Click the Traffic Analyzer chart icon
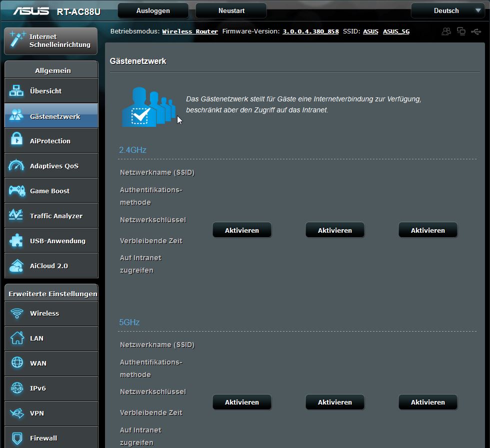The width and height of the screenshot is (490, 448). [16, 215]
